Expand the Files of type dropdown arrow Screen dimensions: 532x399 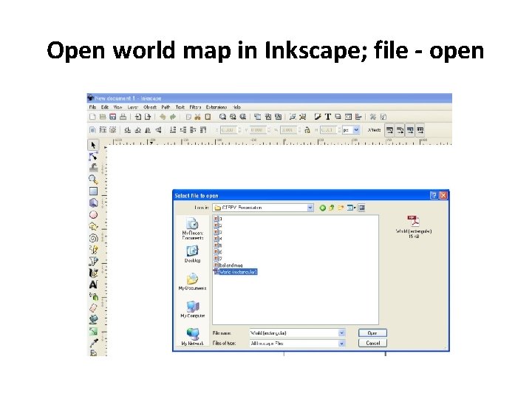click(341, 344)
